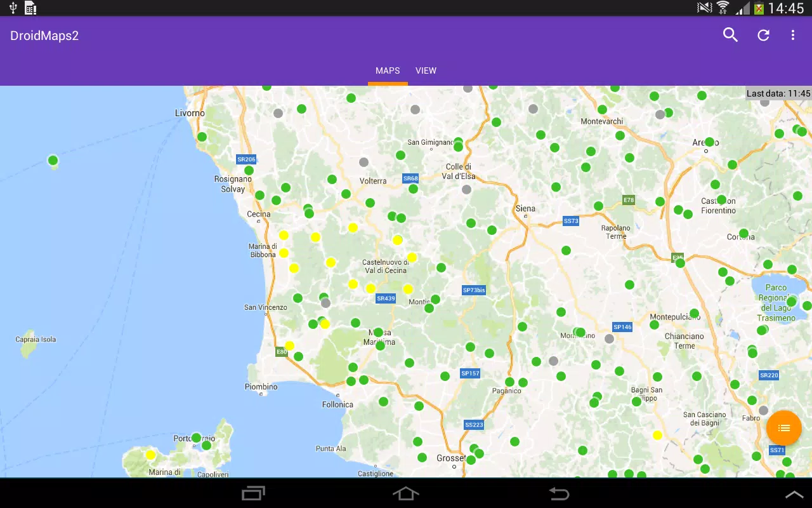Click the DroidMaps2 app title
812x508 pixels.
pyautogui.click(x=44, y=36)
